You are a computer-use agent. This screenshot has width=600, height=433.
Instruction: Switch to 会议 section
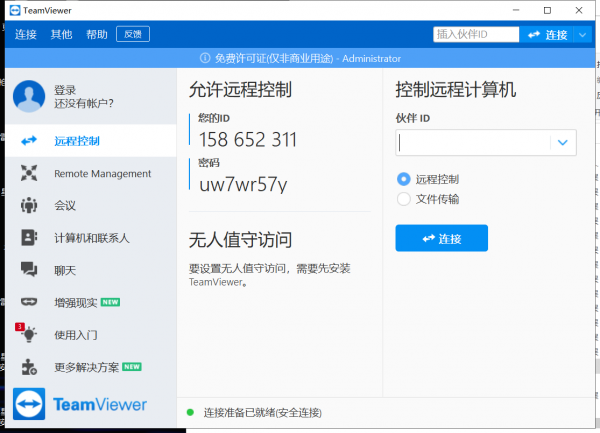[91, 205]
